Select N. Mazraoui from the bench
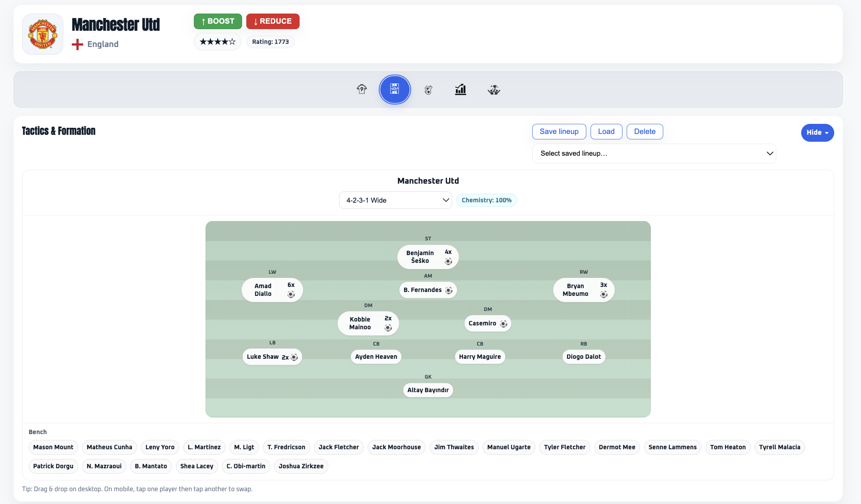The image size is (861, 504). coord(104,466)
